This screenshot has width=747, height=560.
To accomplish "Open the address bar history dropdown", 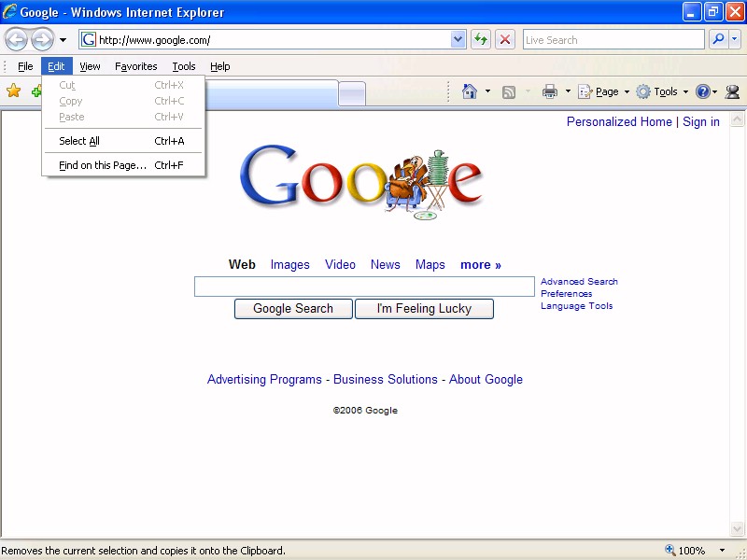I will click(458, 39).
